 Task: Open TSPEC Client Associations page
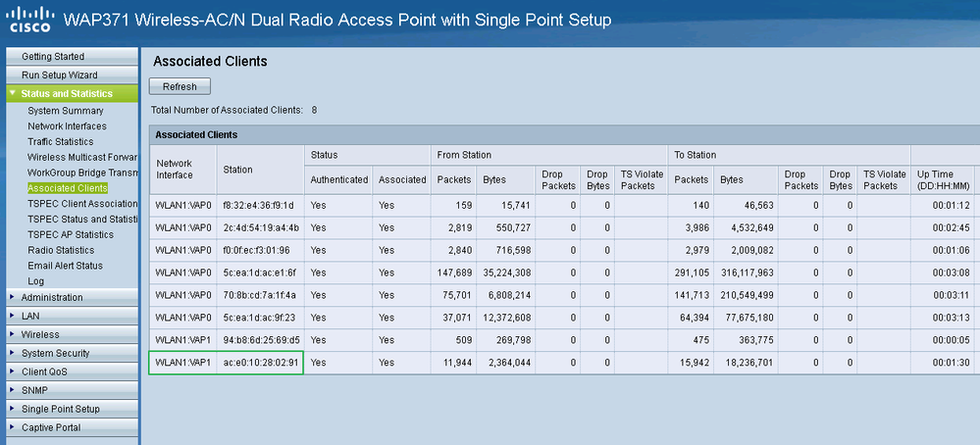click(82, 204)
